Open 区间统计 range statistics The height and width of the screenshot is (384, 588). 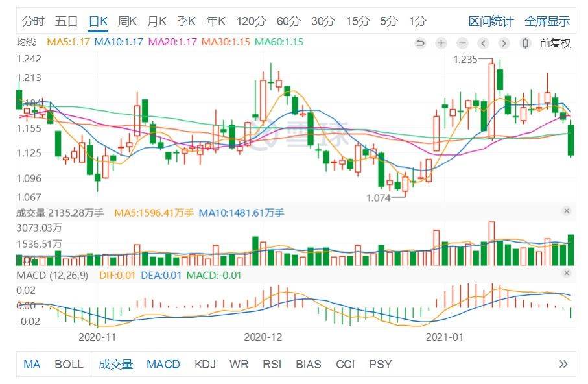click(491, 21)
